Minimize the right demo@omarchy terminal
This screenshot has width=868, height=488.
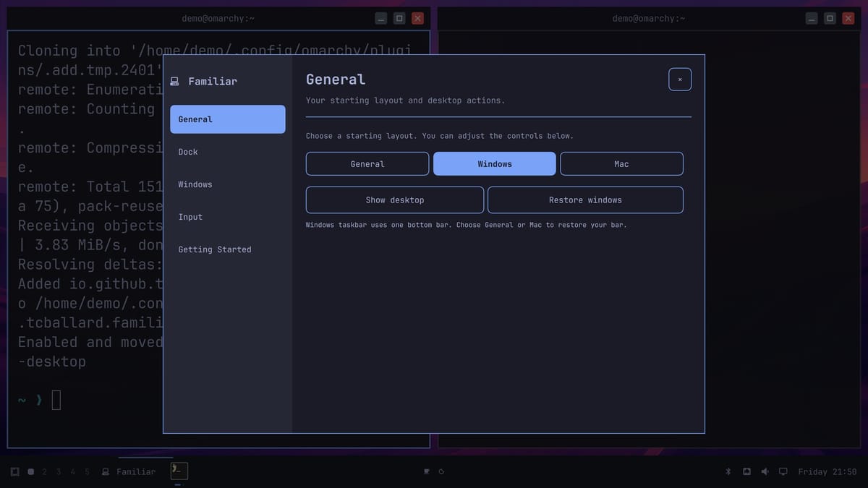pyautogui.click(x=812, y=18)
